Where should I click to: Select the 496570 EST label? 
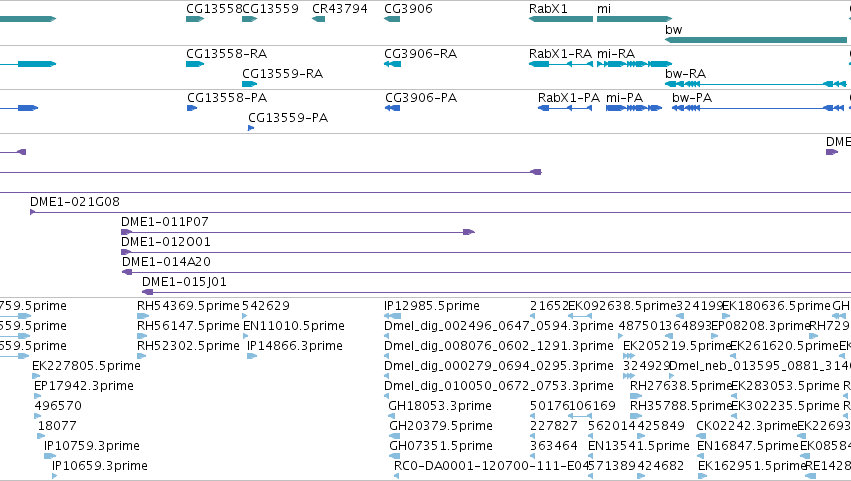(58, 407)
